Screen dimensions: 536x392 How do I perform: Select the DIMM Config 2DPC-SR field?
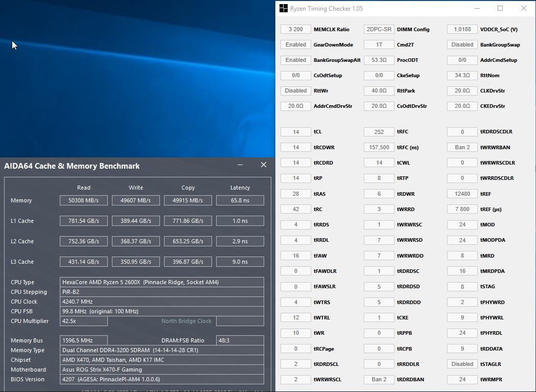tap(379, 30)
